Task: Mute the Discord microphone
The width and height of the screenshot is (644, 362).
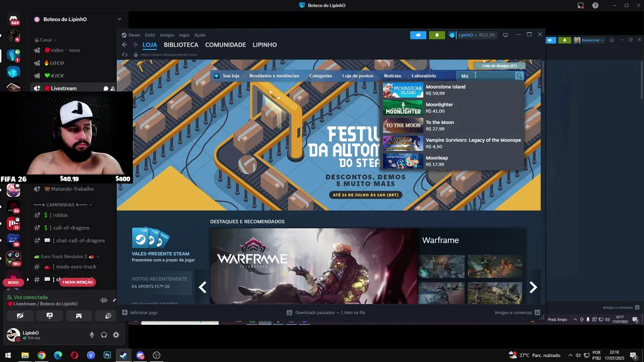Action: (x=92, y=335)
